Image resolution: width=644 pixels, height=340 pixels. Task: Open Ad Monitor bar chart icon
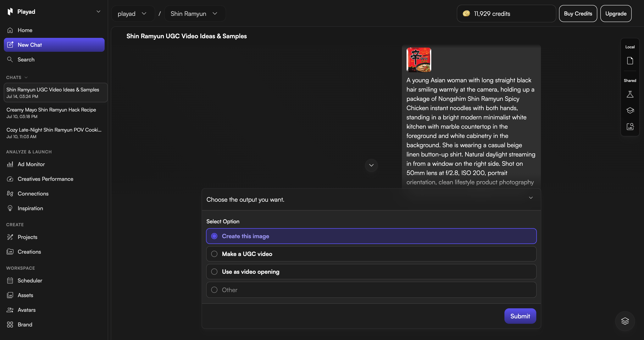click(x=10, y=164)
